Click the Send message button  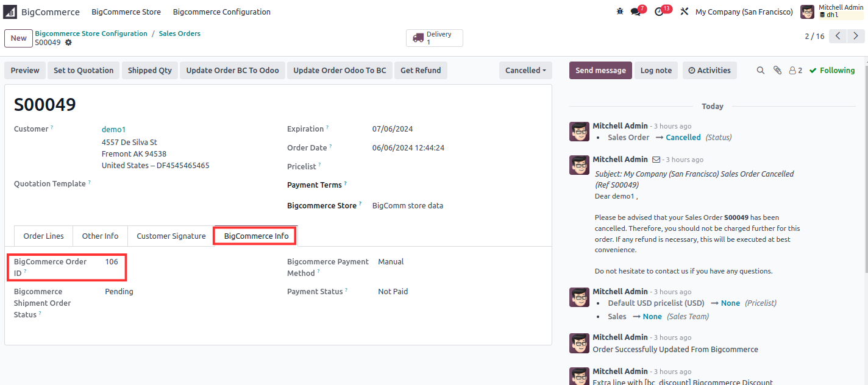point(601,71)
